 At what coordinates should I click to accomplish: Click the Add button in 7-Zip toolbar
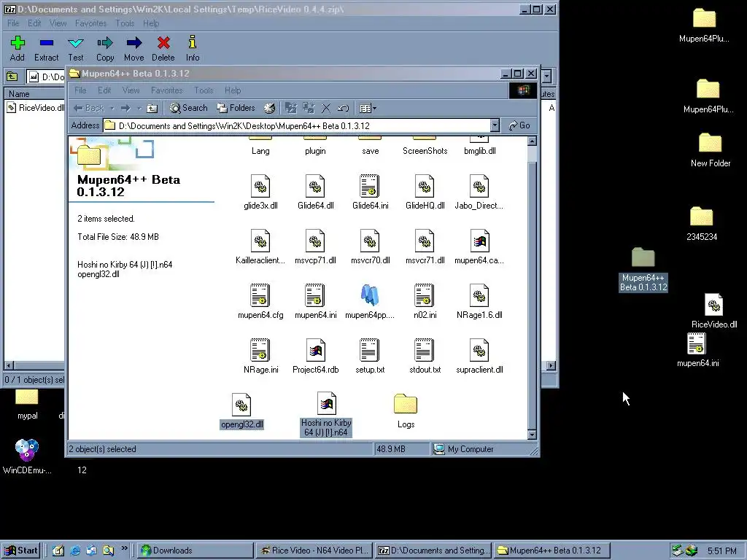(18, 48)
